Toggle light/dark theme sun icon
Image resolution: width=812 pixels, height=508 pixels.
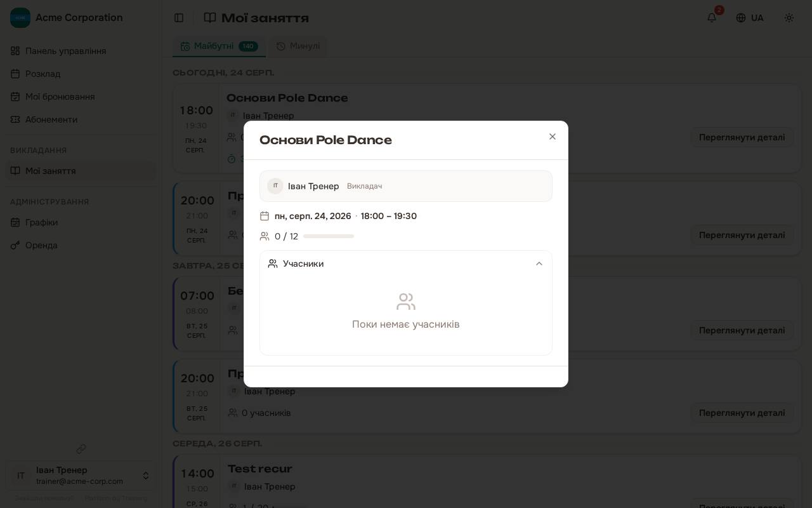(789, 18)
